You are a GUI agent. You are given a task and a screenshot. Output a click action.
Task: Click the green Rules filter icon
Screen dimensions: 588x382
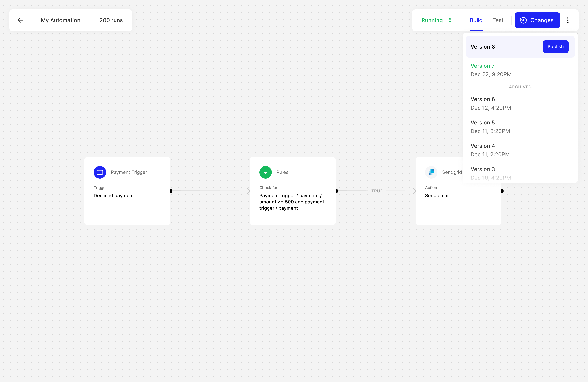(x=265, y=172)
